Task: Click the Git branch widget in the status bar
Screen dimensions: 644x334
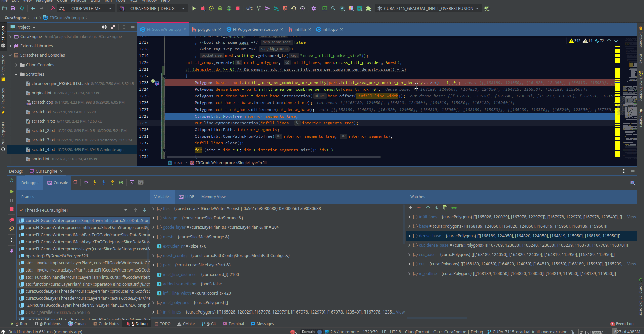Action: [x=527, y=332]
